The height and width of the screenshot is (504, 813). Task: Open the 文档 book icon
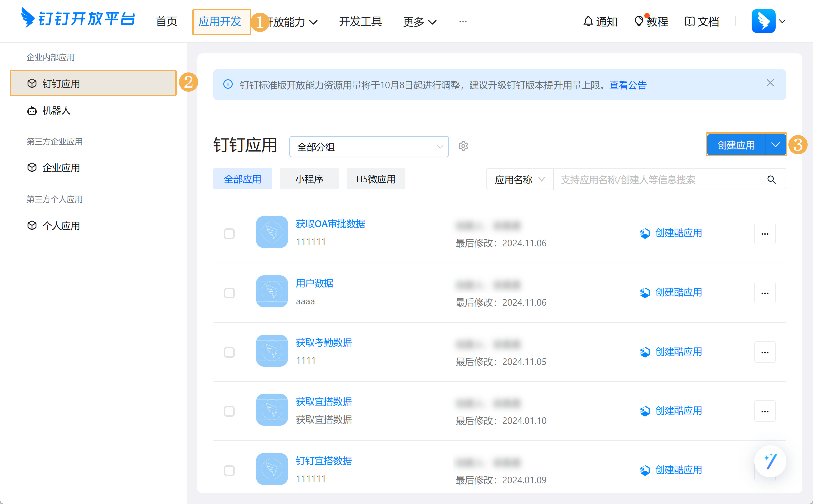[x=689, y=22]
